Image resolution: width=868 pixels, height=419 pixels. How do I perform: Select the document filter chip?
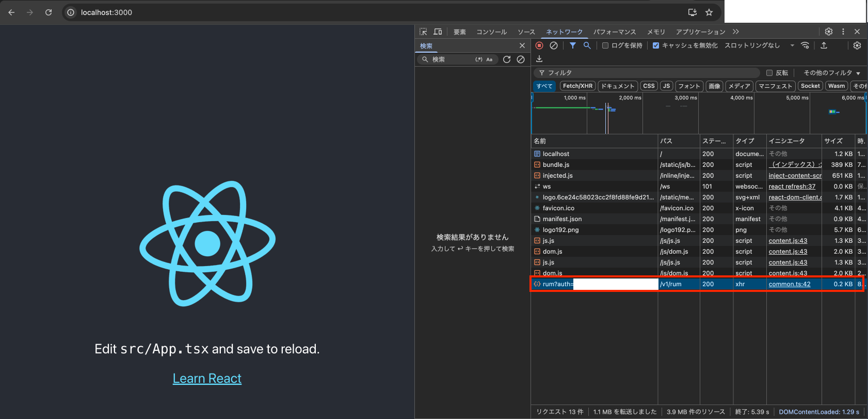(618, 86)
